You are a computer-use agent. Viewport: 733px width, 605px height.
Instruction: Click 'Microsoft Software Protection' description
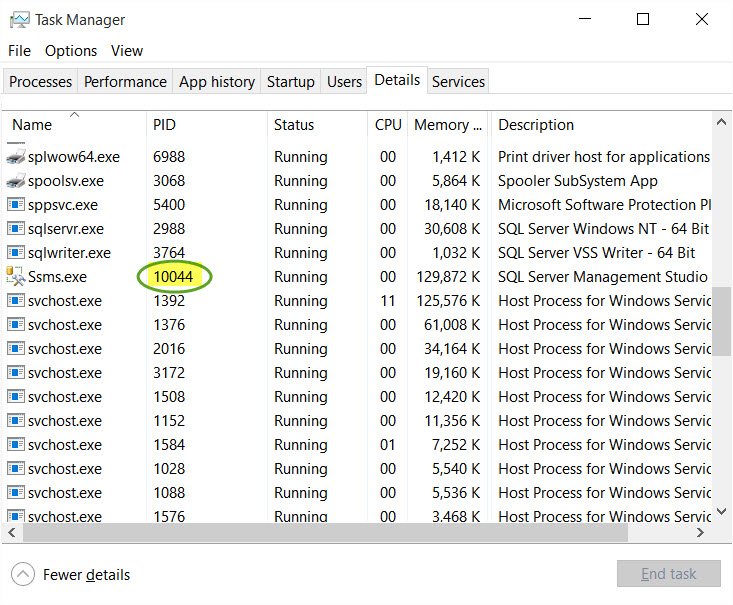coord(604,205)
